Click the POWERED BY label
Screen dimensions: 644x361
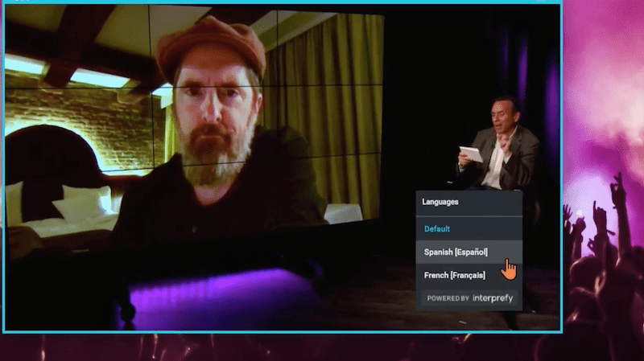tap(448, 298)
